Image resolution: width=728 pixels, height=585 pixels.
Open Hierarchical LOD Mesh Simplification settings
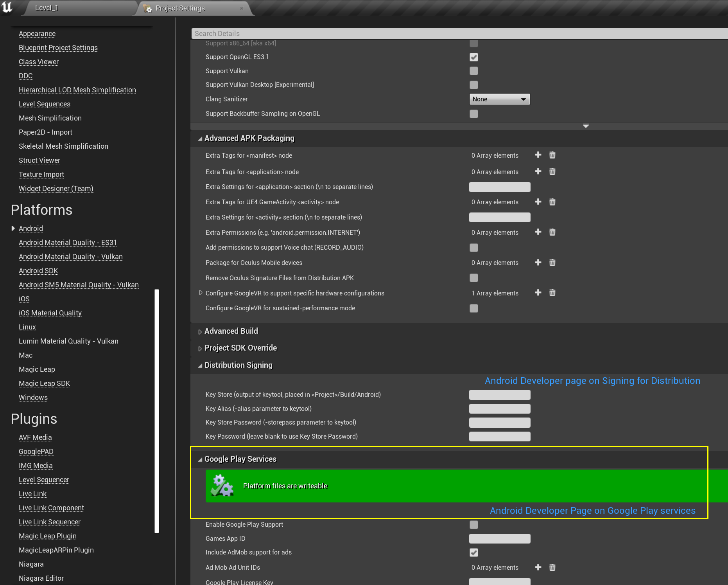(77, 90)
